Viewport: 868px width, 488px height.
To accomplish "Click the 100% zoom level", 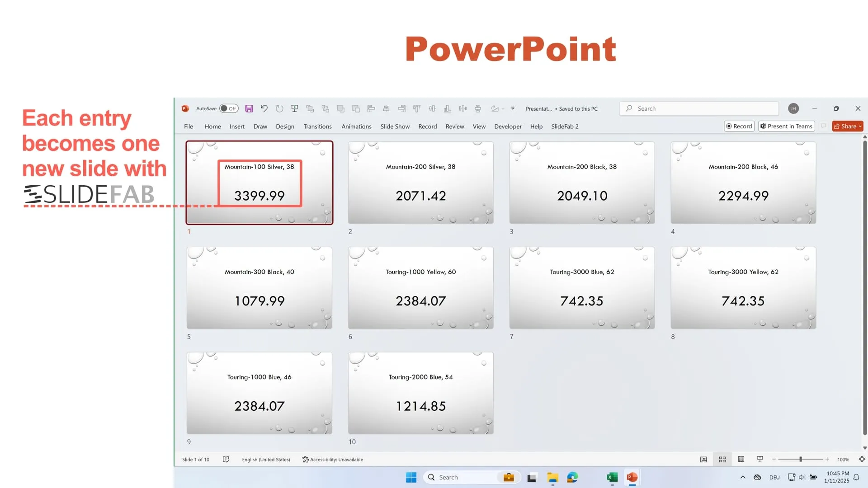I will (843, 460).
